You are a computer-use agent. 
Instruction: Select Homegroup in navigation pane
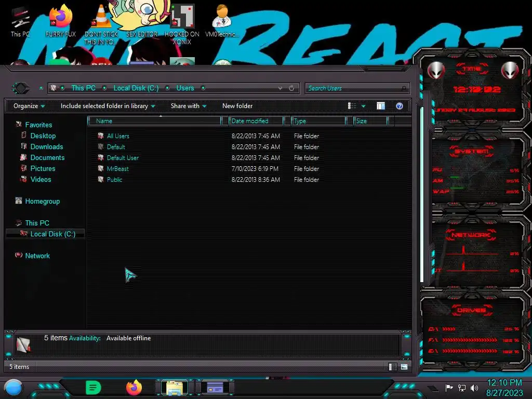click(x=43, y=202)
